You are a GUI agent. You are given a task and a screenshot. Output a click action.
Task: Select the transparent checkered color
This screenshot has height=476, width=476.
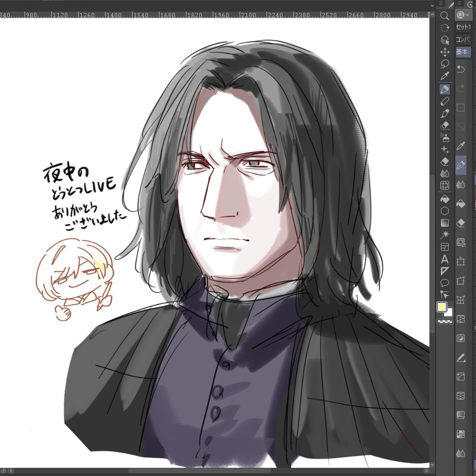click(445, 321)
